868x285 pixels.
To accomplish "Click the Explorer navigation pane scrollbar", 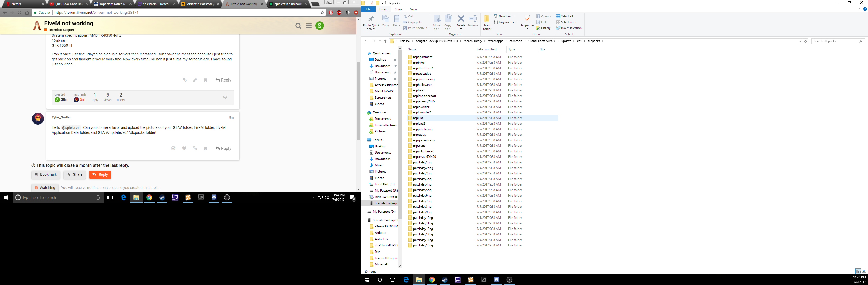I will [x=400, y=135].
